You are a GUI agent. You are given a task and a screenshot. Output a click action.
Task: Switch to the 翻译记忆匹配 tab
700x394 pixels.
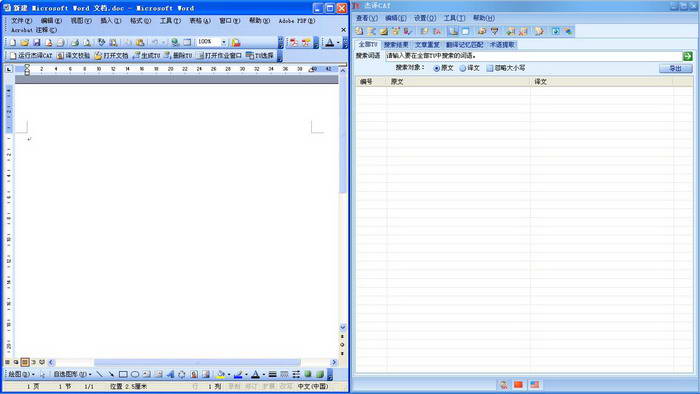coord(464,45)
